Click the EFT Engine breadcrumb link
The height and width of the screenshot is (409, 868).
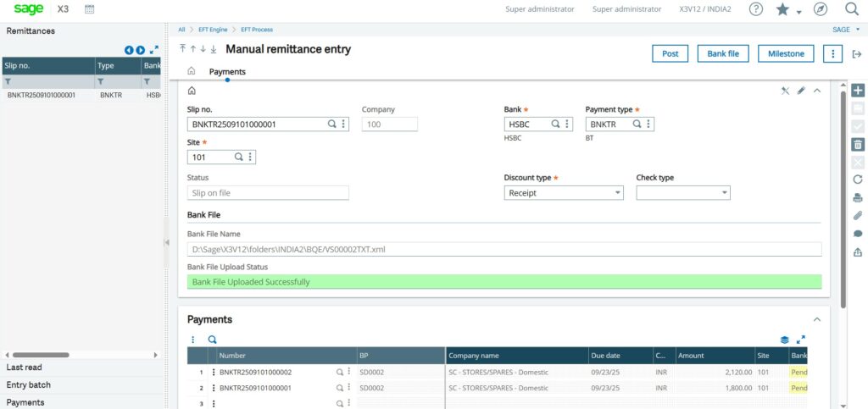tap(212, 30)
